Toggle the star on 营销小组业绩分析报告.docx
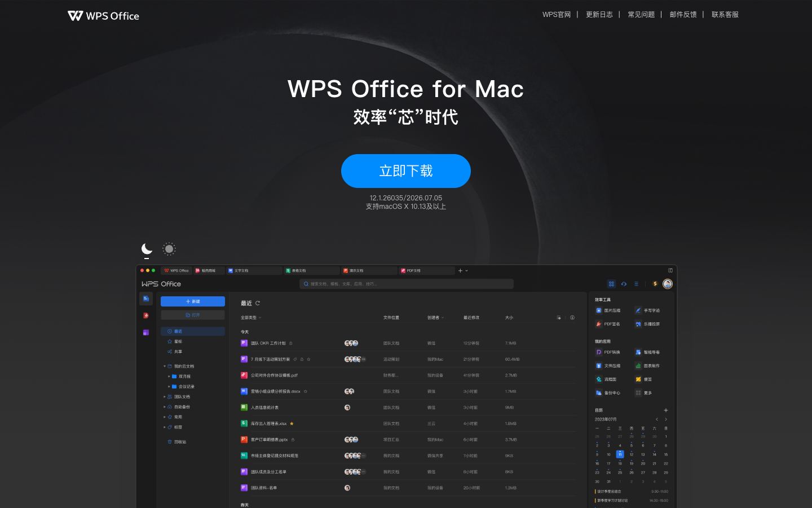 point(306,391)
